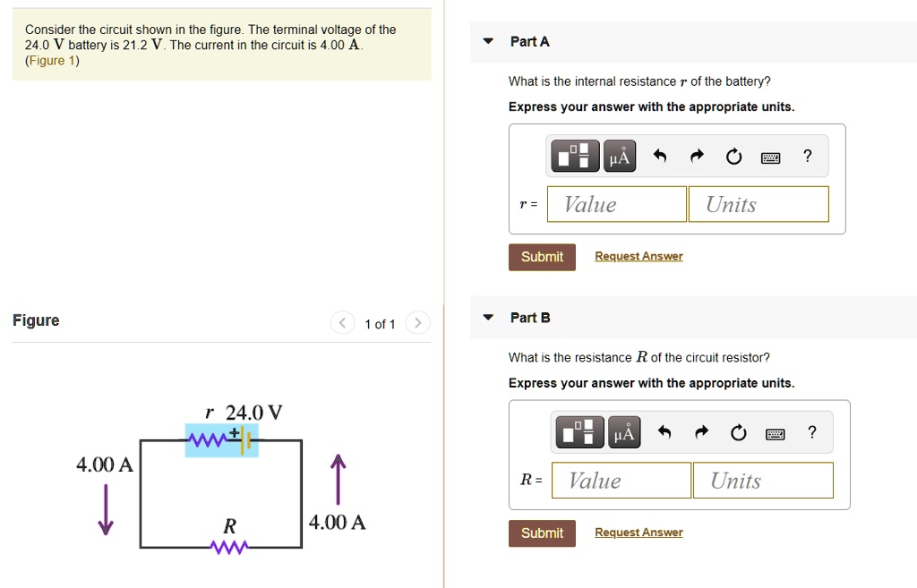Open the math template palette in Part B
This screenshot has height=588, width=917.
coord(578,431)
